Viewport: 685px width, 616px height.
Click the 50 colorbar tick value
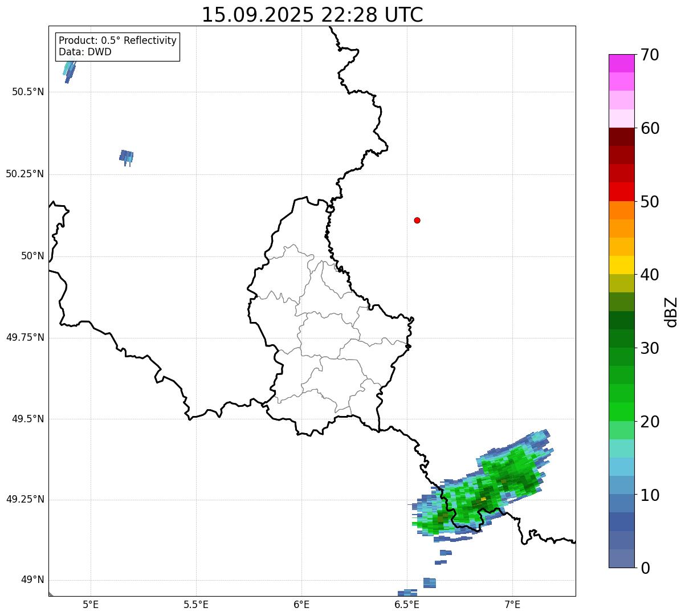650,202
